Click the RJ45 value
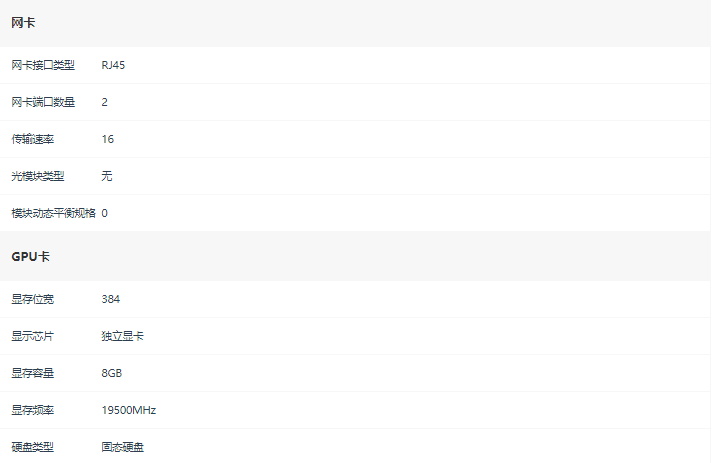Image resolution: width=719 pixels, height=463 pixels. [x=113, y=65]
